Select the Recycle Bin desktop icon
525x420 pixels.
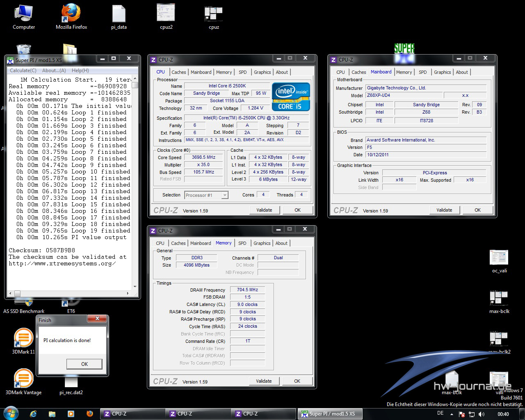point(24,49)
